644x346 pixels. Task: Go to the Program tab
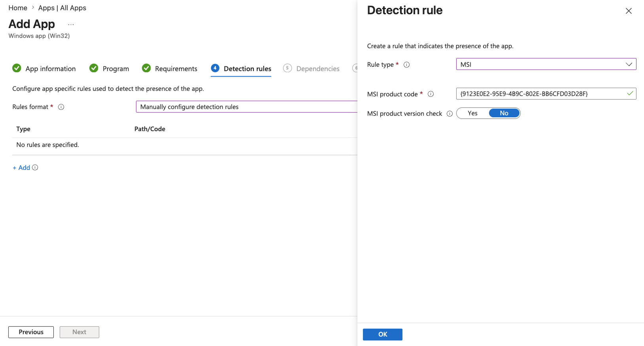point(116,69)
